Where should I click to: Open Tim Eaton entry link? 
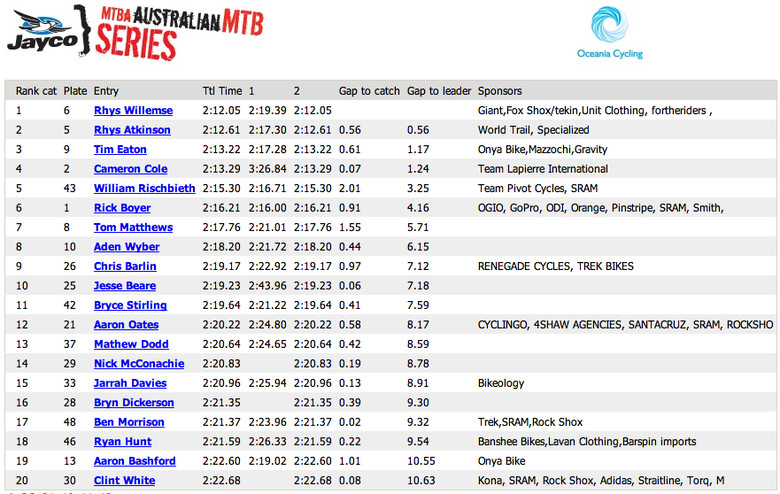click(120, 149)
